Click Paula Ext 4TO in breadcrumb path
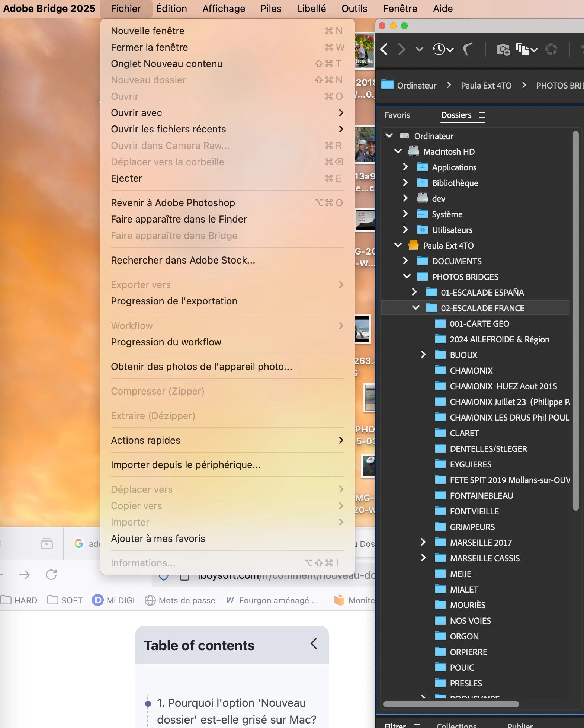This screenshot has height=728, width=584. click(486, 85)
